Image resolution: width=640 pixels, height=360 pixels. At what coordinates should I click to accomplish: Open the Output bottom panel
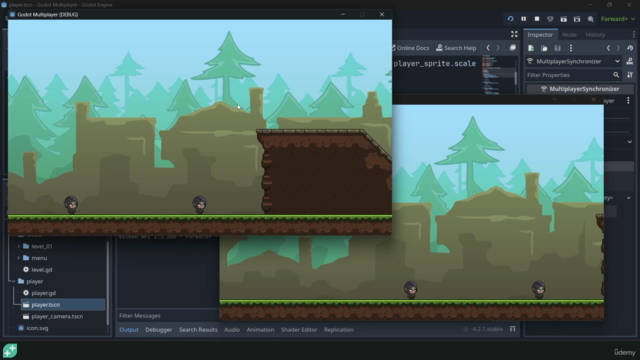coord(129,329)
